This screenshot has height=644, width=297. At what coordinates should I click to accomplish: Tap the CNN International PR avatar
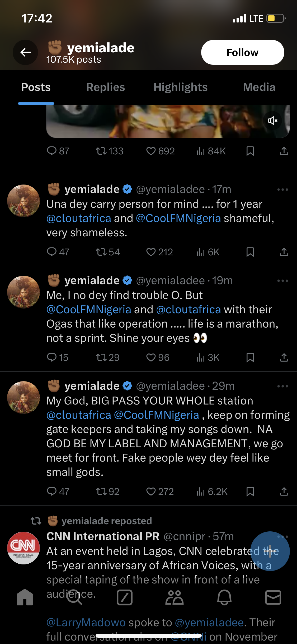(x=23, y=548)
